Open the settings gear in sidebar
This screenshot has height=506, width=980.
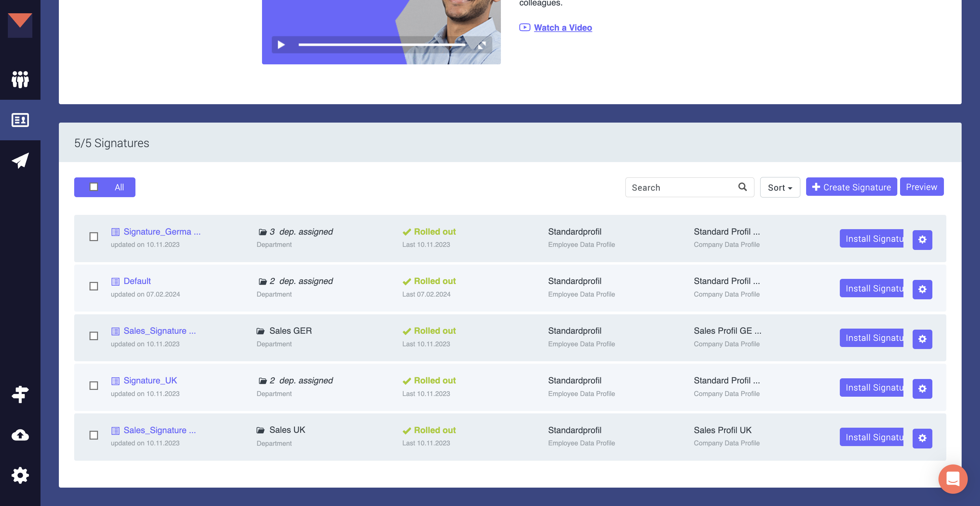tap(20, 475)
